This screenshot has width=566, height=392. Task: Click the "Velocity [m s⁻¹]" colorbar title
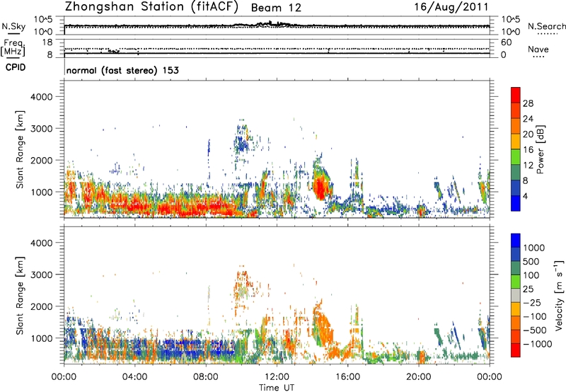(x=559, y=295)
